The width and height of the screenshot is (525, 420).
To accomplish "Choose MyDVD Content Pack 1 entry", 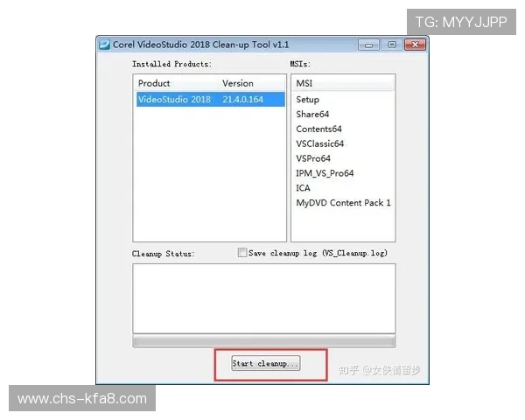I will coord(343,203).
